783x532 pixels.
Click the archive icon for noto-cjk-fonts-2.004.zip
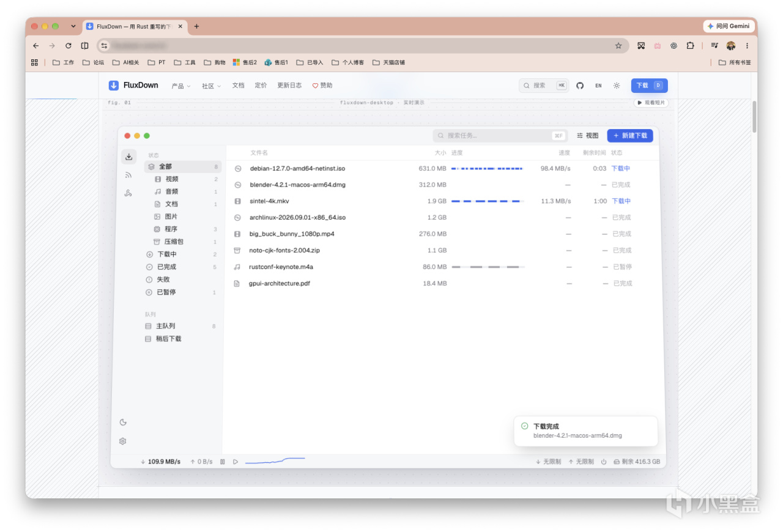pos(237,251)
